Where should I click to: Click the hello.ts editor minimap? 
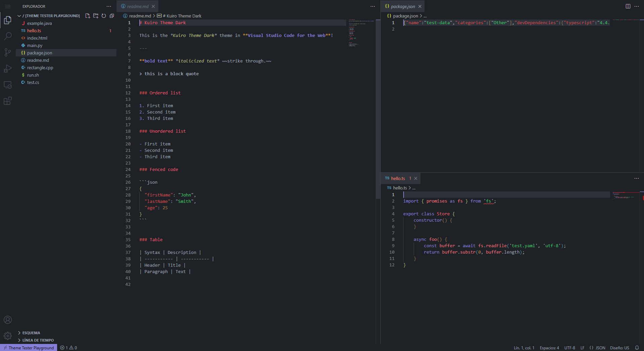tap(625, 195)
